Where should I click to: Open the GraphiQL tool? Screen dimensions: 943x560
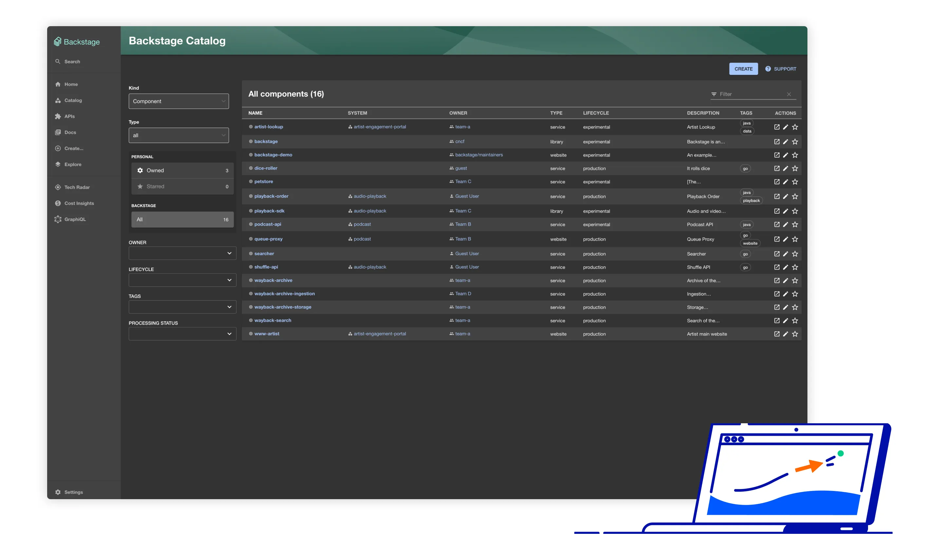pyautogui.click(x=75, y=219)
